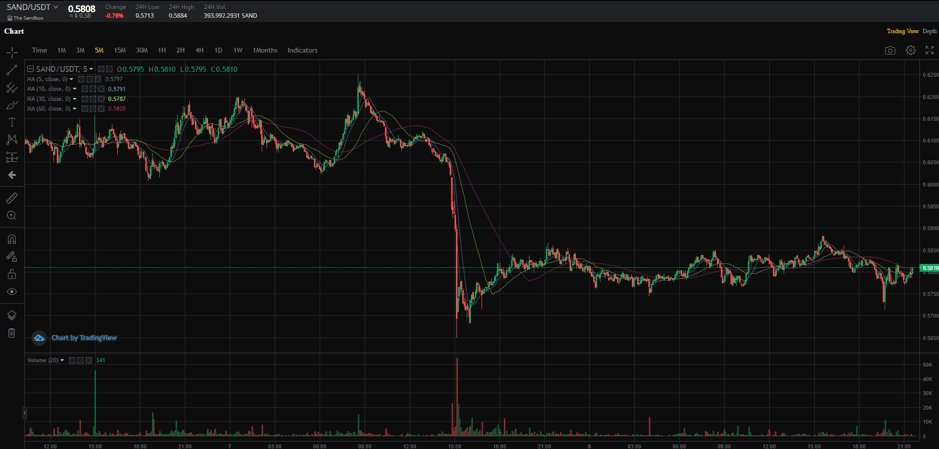Toggle visibility of all drawings with eye icon
This screenshot has height=449, width=939.
(12, 292)
